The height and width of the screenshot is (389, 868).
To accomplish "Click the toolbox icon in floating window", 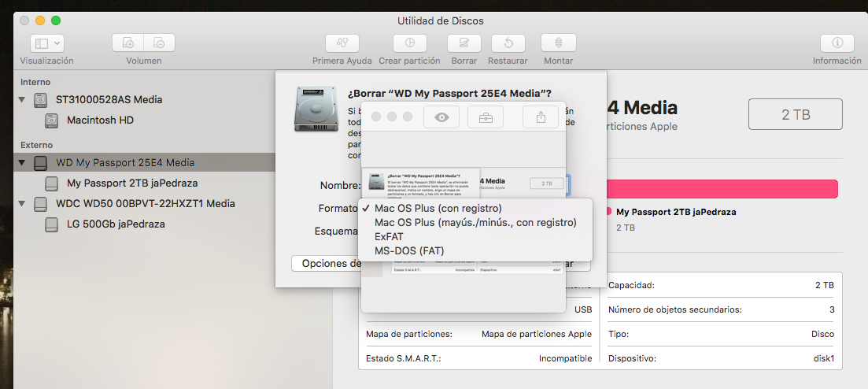I will 486,117.
